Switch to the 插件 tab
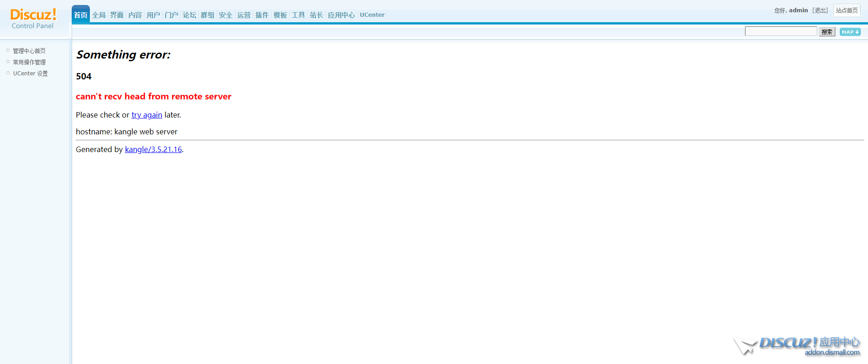The image size is (868, 364). [x=262, y=15]
